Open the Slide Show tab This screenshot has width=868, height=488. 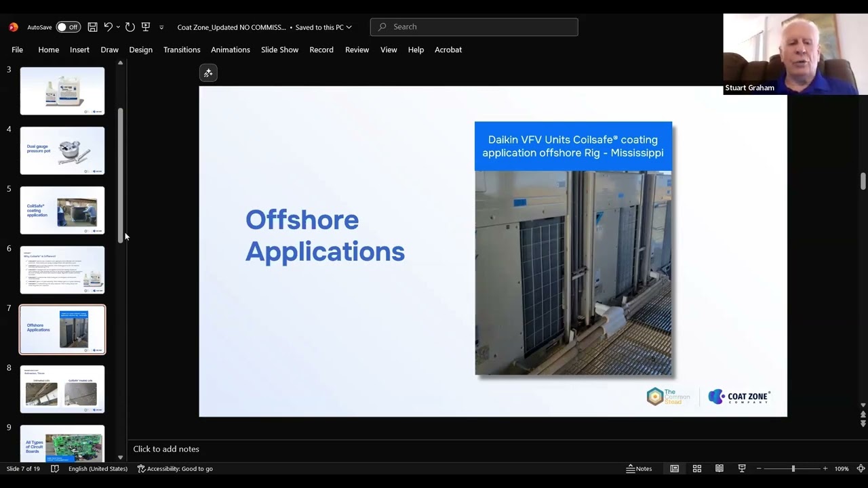click(x=279, y=49)
